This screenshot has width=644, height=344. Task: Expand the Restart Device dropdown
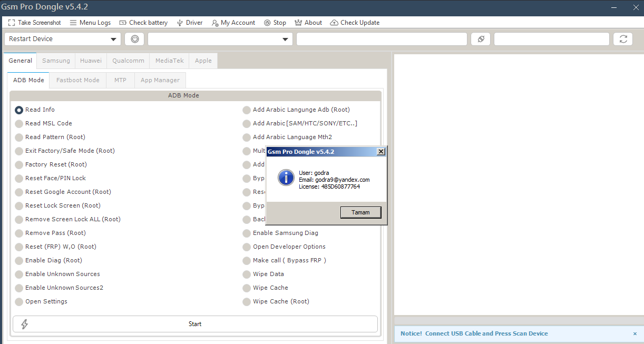coord(113,39)
